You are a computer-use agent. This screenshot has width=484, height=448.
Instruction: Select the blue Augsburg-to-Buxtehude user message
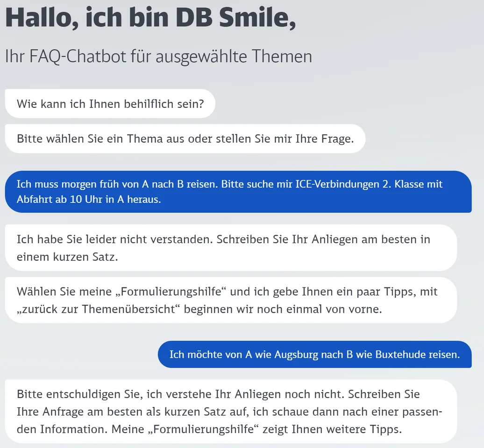(x=314, y=355)
